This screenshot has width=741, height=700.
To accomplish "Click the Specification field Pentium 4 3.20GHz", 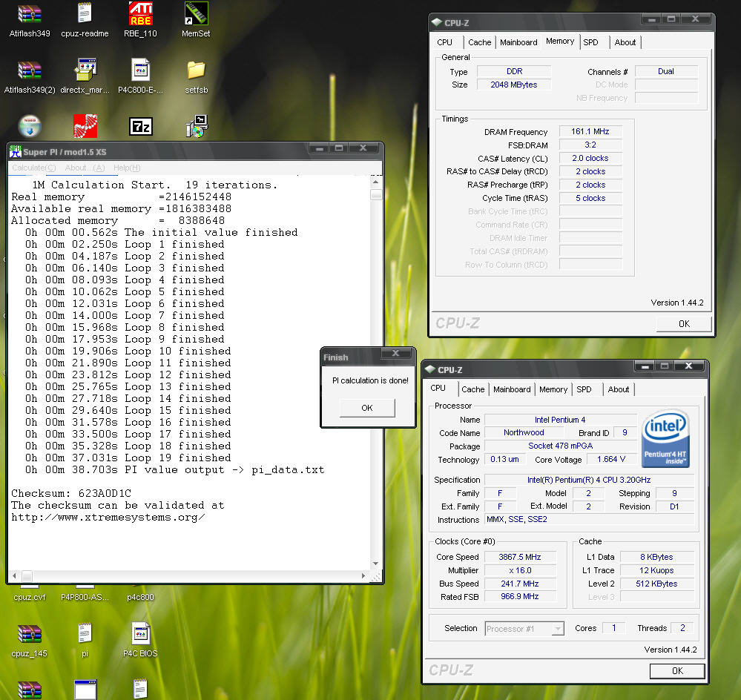I will click(589, 480).
